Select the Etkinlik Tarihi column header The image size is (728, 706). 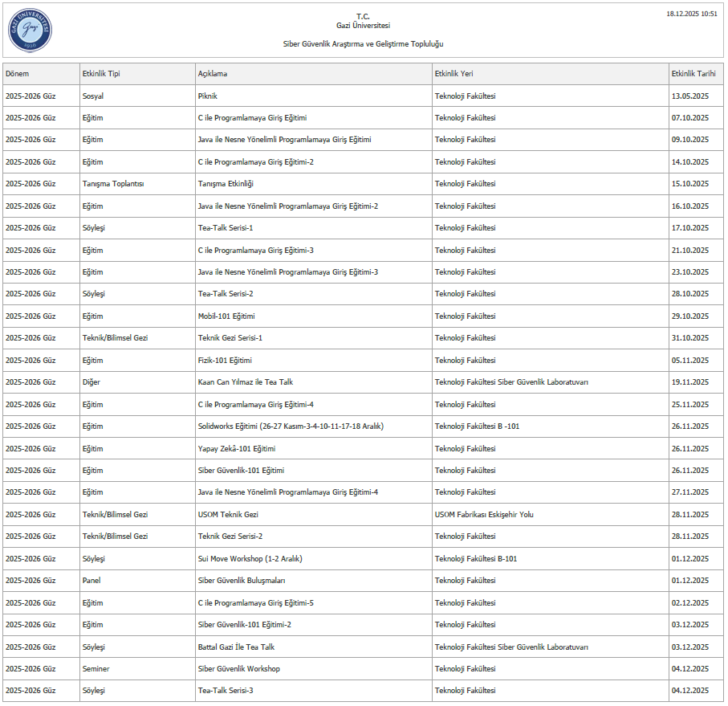point(693,74)
